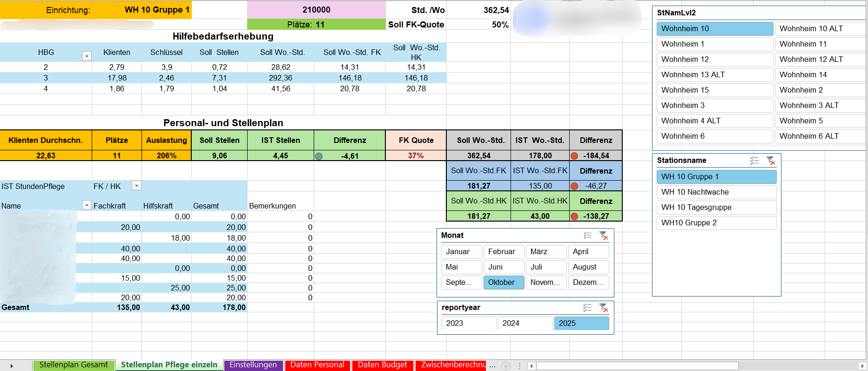Enable multi-select in the Monat slicer
The image size is (868, 371).
[587, 236]
